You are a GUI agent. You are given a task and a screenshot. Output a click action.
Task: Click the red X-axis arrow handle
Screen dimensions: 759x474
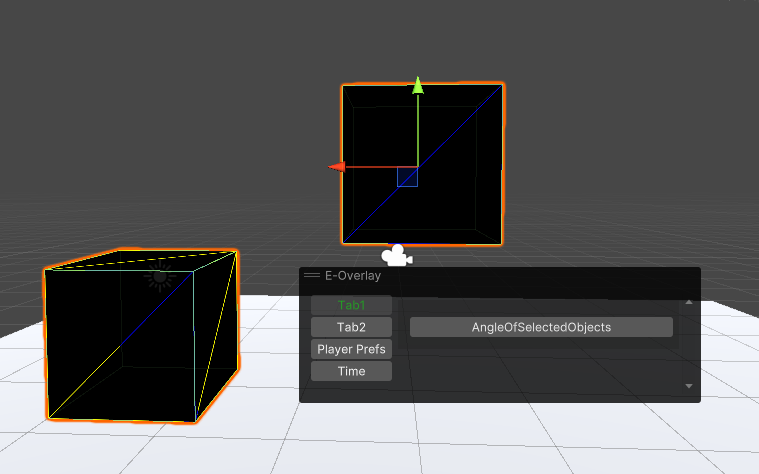tap(337, 167)
